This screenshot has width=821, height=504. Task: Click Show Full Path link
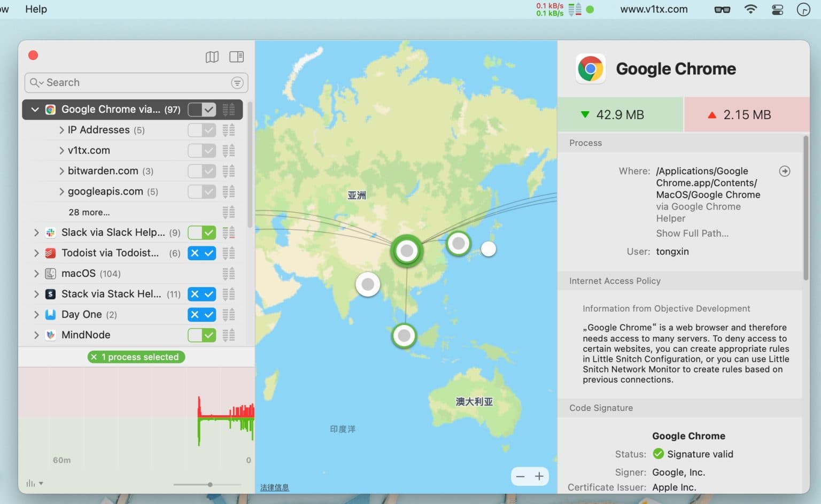click(692, 234)
